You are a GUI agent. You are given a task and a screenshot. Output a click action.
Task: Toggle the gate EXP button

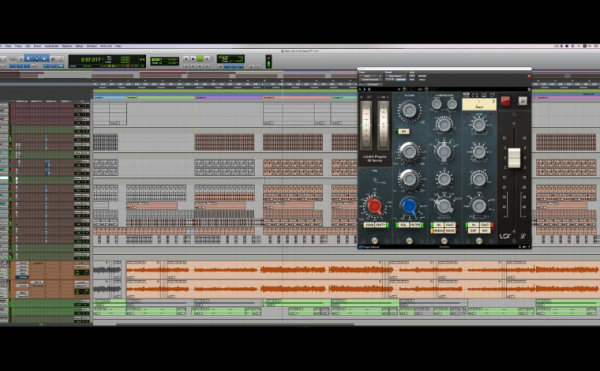tap(474, 231)
